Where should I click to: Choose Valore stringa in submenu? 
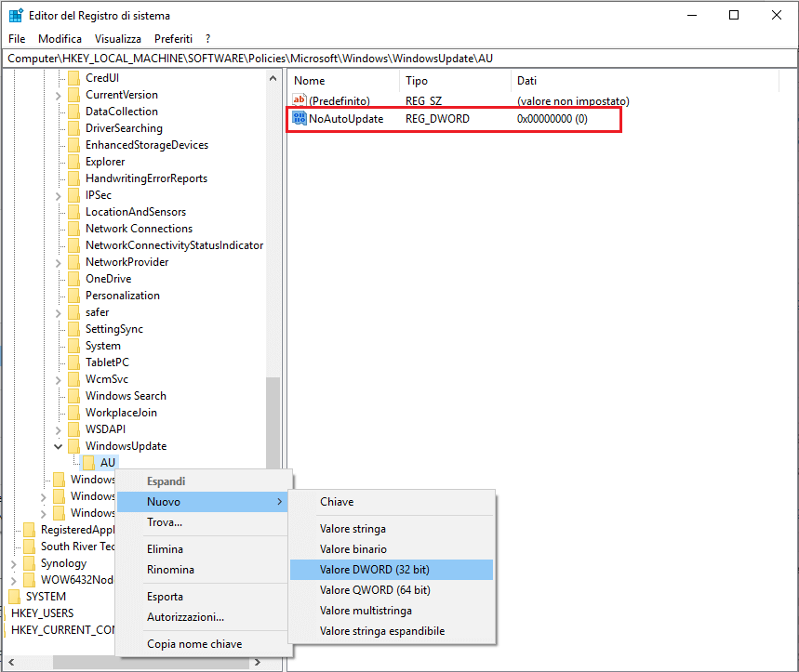tap(392, 529)
